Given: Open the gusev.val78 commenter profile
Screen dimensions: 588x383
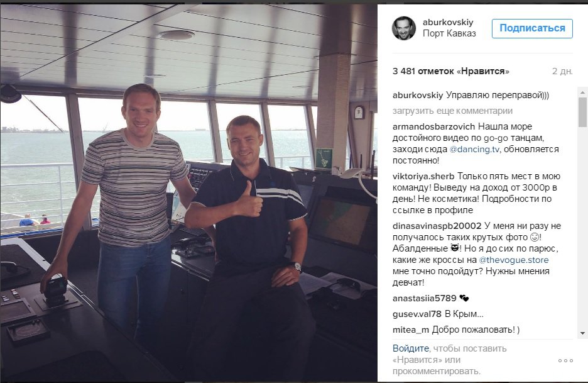Looking at the screenshot, I should pos(416,314).
